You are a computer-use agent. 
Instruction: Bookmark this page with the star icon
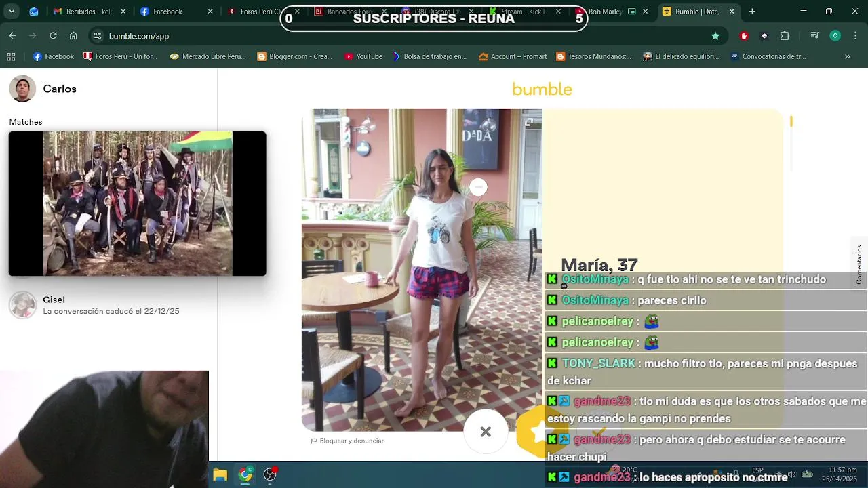tap(715, 36)
